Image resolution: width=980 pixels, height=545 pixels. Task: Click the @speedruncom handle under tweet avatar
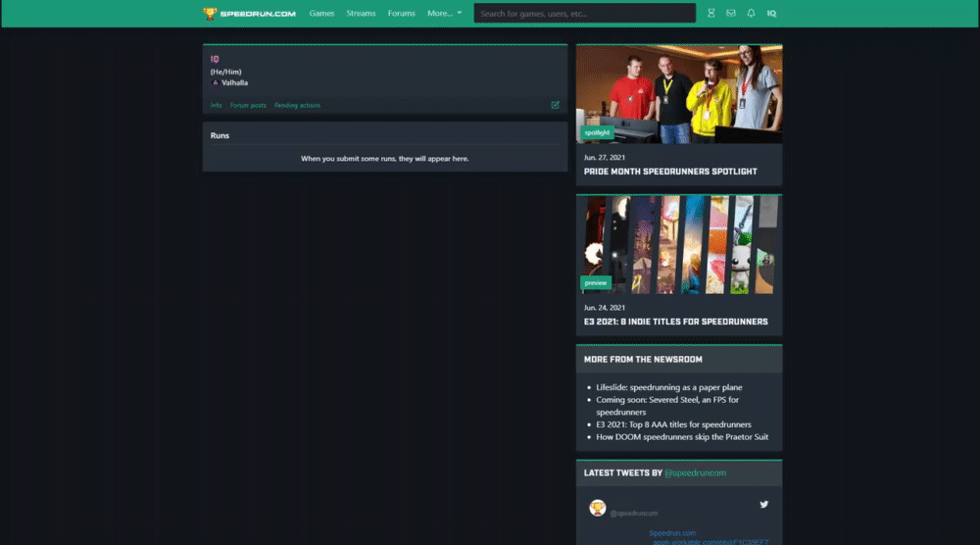[x=634, y=513]
